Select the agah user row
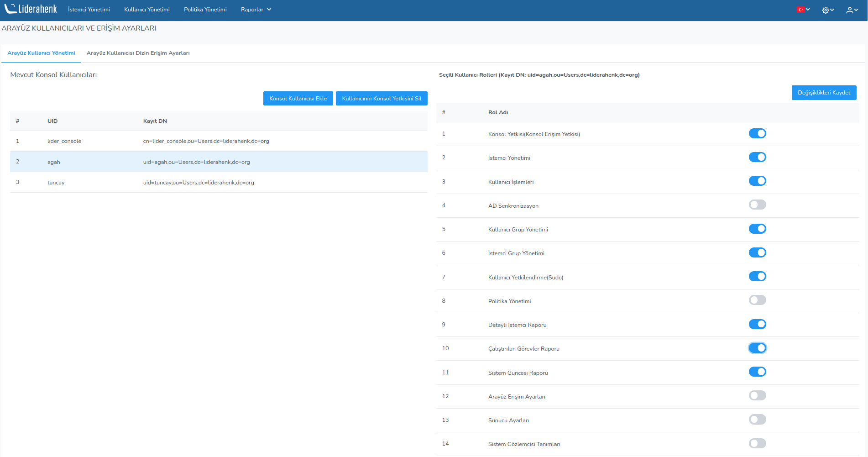 coord(219,162)
